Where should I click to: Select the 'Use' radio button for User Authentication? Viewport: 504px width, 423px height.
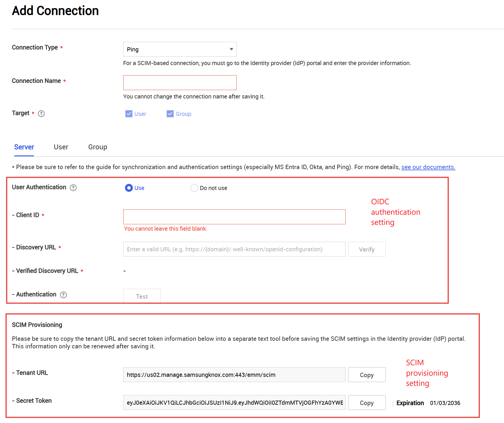[x=129, y=188]
